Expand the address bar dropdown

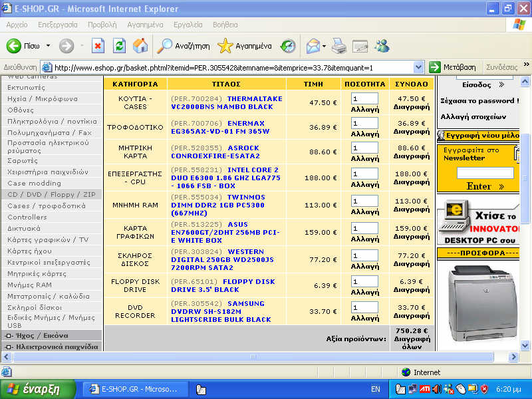click(419, 68)
